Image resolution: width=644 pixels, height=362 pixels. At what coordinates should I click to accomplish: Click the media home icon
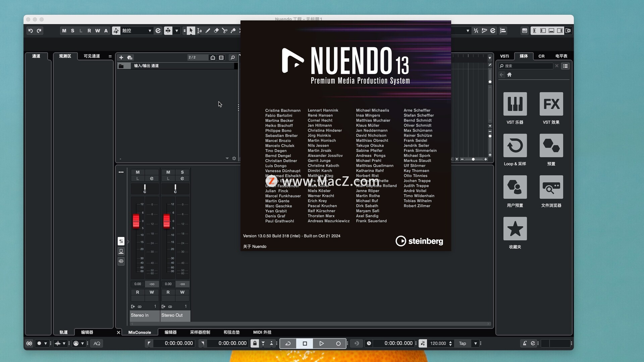509,75
